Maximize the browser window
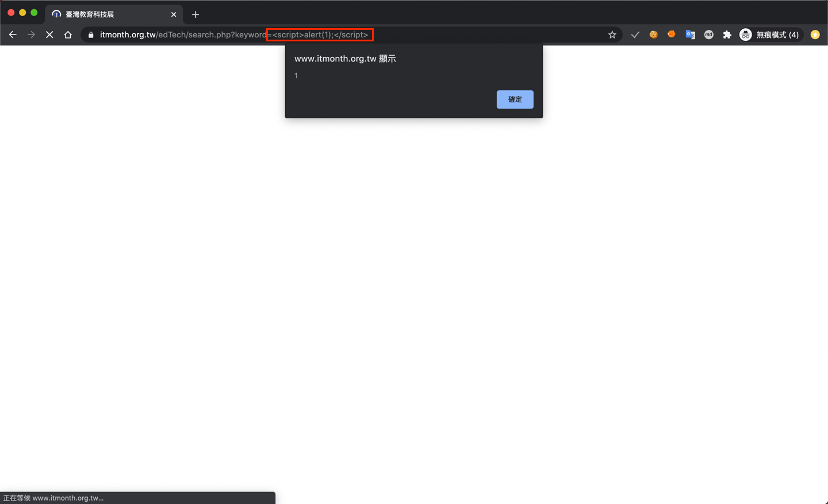828x504 pixels. pyautogui.click(x=34, y=13)
